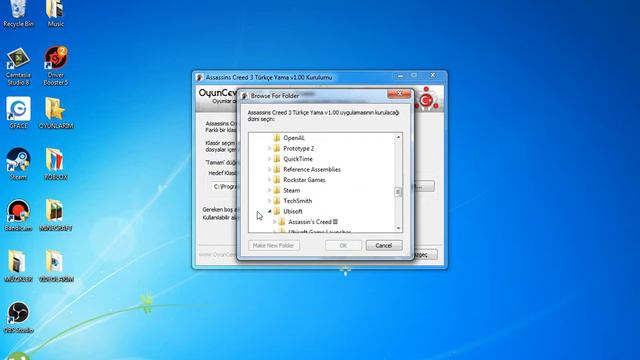Image resolution: width=640 pixels, height=360 pixels.
Task: Click the scroll up arrow in folder tree
Action: click(398, 138)
